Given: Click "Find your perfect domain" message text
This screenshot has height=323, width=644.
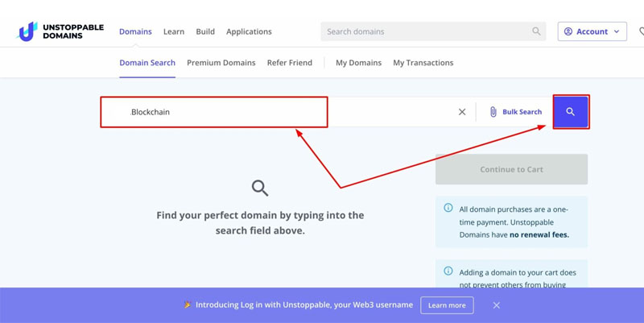Looking at the screenshot, I should 260,223.
